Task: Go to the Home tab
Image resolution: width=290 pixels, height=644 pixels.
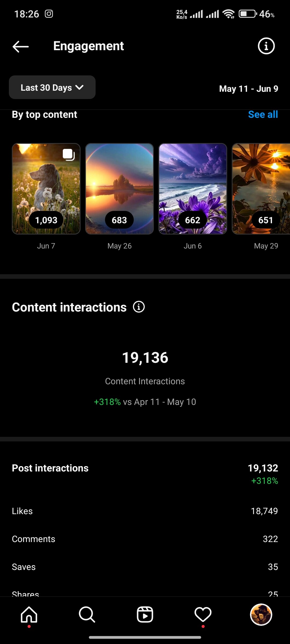Action: pyautogui.click(x=29, y=614)
